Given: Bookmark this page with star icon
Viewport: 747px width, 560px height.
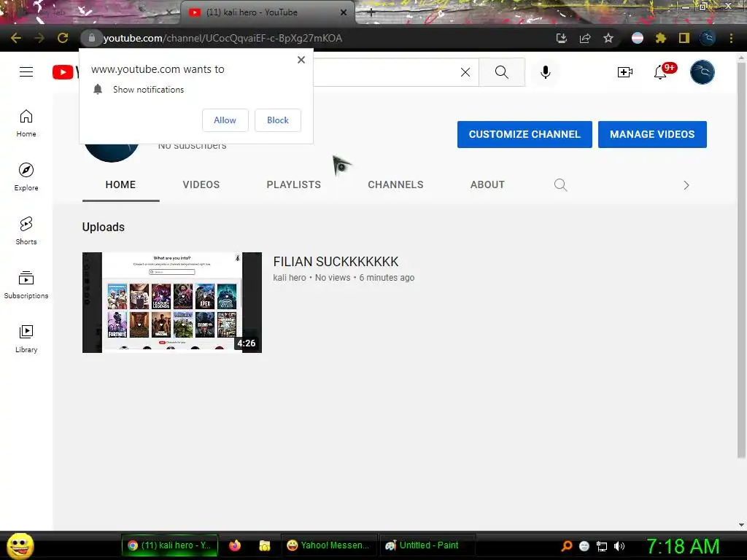Looking at the screenshot, I should [608, 38].
